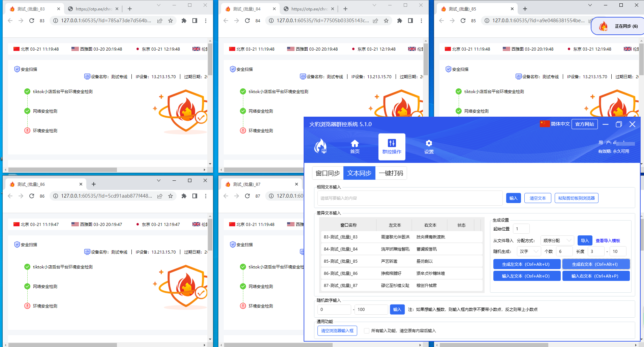Click the 火豹 fire leopard logo icon
This screenshot has width=644, height=347.
pyautogui.click(x=321, y=147)
